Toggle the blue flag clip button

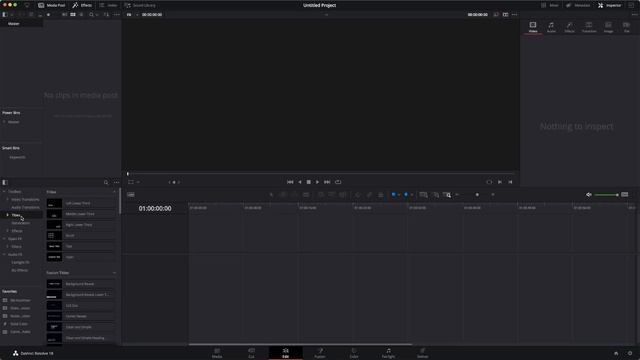pos(393,195)
